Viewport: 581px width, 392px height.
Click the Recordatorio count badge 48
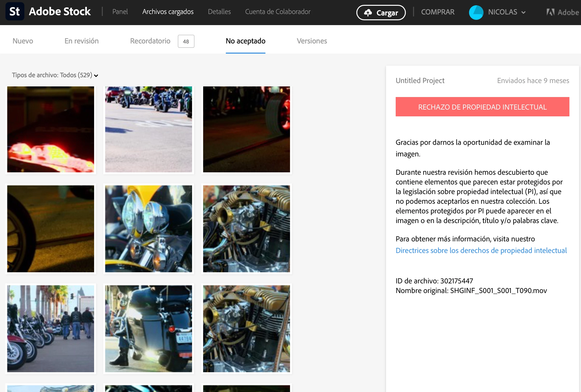(186, 41)
